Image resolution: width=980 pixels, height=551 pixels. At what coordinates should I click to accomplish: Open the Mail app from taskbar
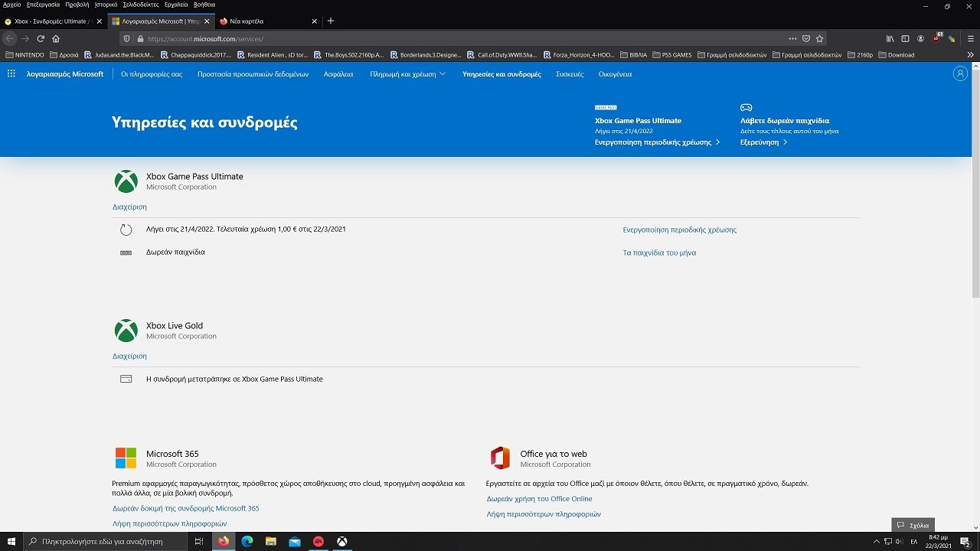click(x=295, y=541)
